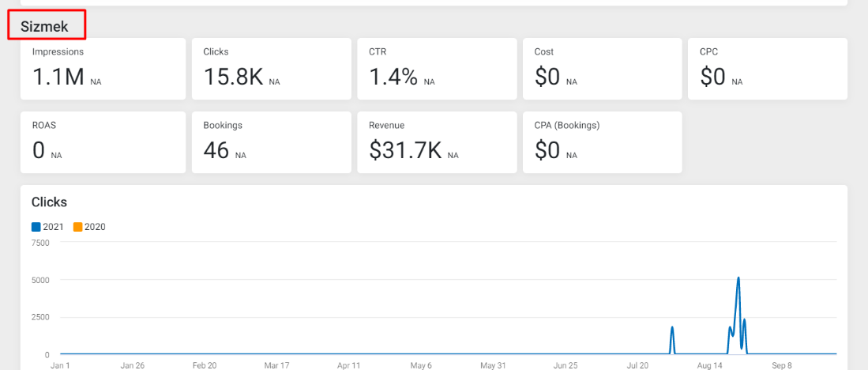Select the CPA (Bookings) $0 card
The height and width of the screenshot is (370, 868).
(603, 142)
